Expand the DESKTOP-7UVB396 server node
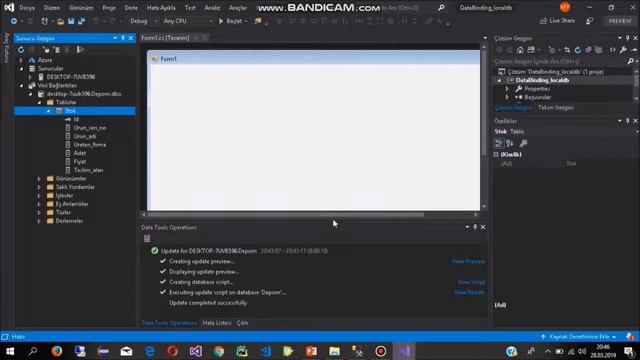Screen dimensions: 640x360 pyautogui.click(x=30, y=77)
